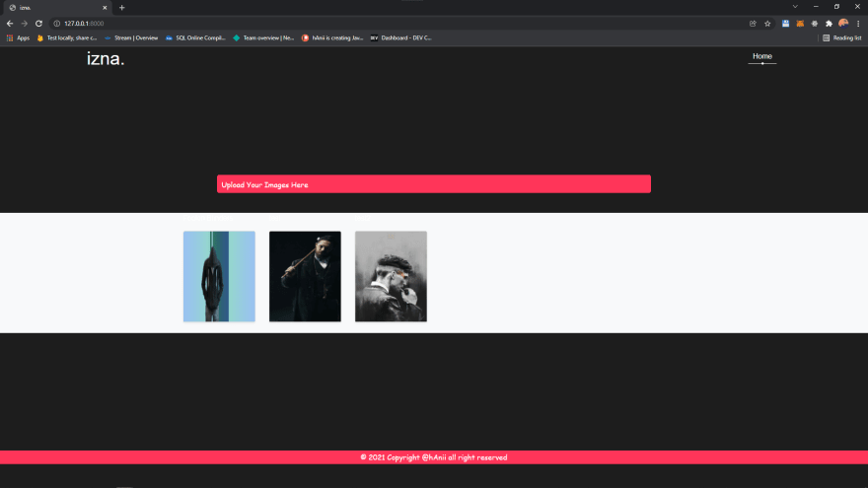Screen dimensions: 868x488
Task: Minimize the Chrome window
Action: tap(816, 7)
